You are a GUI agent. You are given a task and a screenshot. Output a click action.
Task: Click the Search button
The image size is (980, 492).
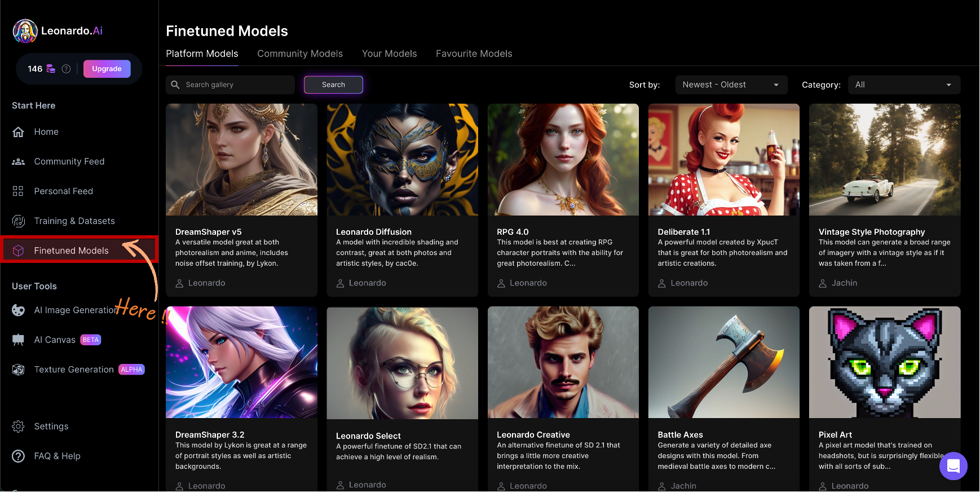[333, 85]
